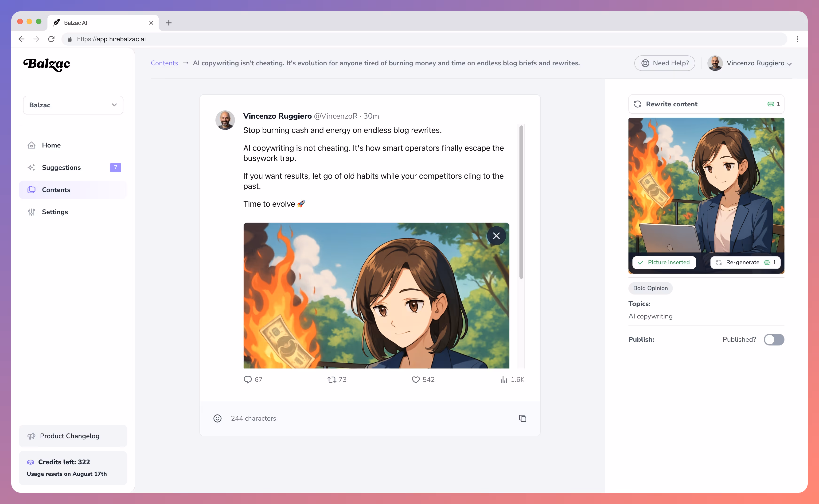This screenshot has height=504, width=819.
Task: Click the Contents copy-stack icon
Action: coord(31,190)
